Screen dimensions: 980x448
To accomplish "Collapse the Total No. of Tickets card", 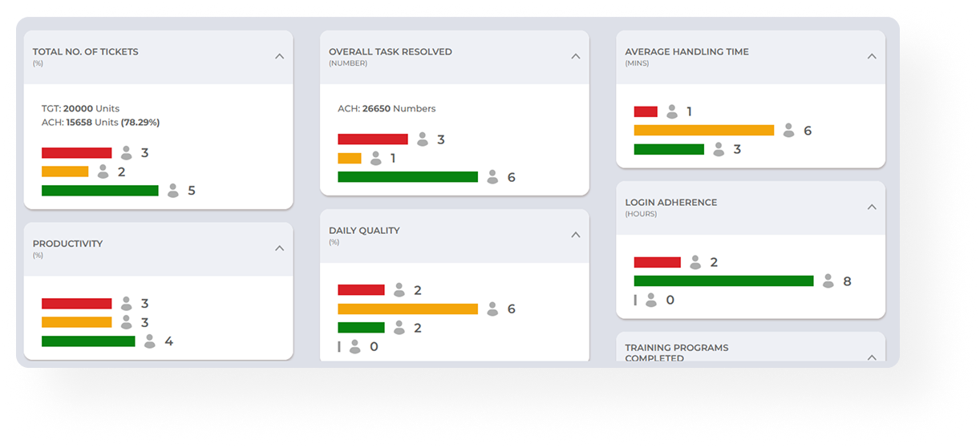I will point(279,57).
